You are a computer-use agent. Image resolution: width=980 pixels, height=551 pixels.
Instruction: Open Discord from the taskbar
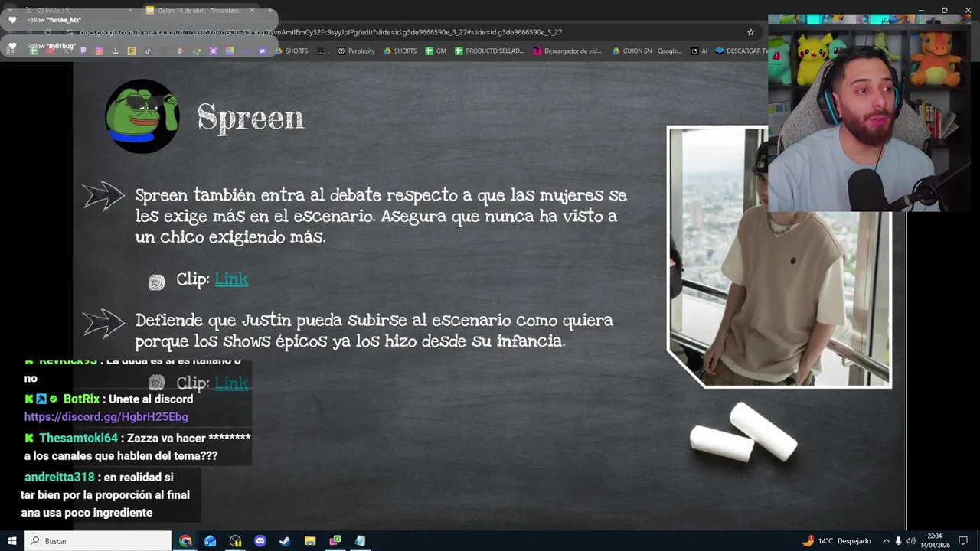[260, 541]
